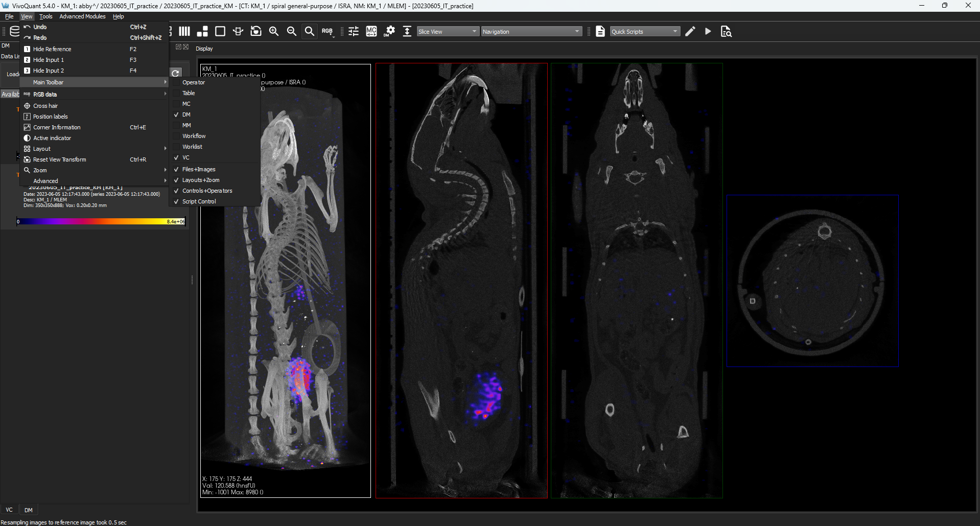Switch to the VC tab at bottom
The image size is (980, 526).
tap(9, 510)
